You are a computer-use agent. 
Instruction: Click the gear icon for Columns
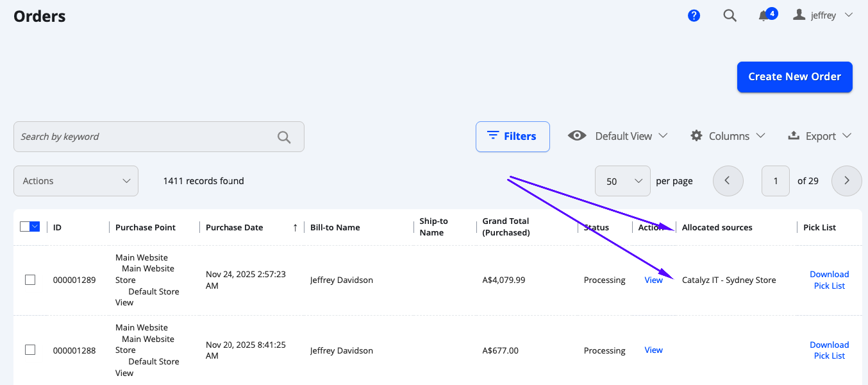coord(696,135)
